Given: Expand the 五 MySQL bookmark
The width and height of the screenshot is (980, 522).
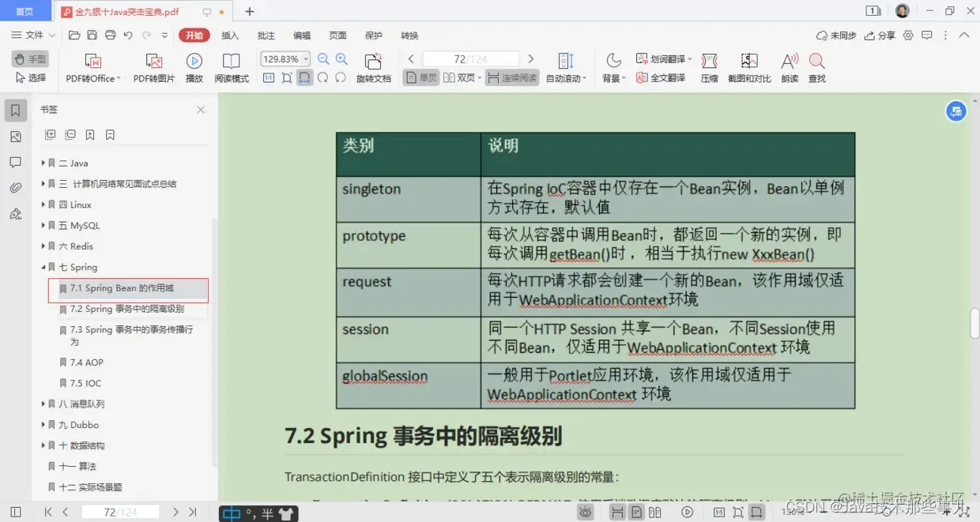Looking at the screenshot, I should [43, 226].
